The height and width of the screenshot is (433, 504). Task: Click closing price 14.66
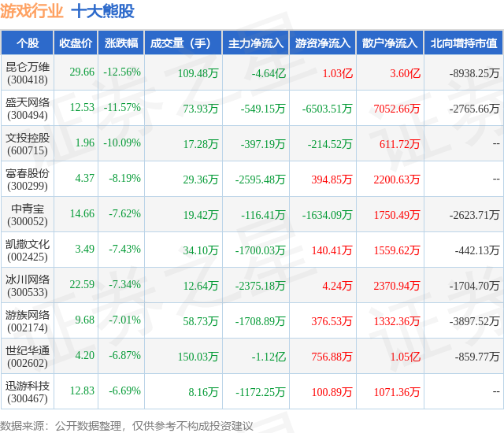pos(82,213)
